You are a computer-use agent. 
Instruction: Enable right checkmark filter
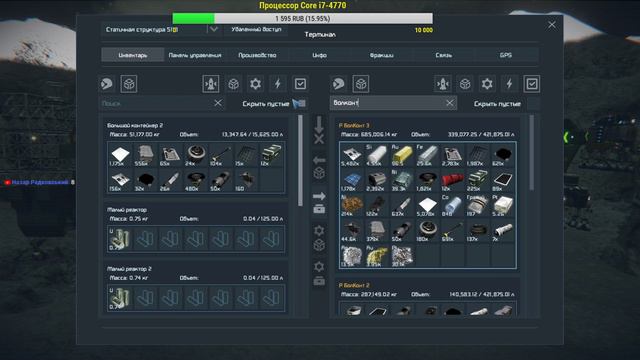click(531, 84)
